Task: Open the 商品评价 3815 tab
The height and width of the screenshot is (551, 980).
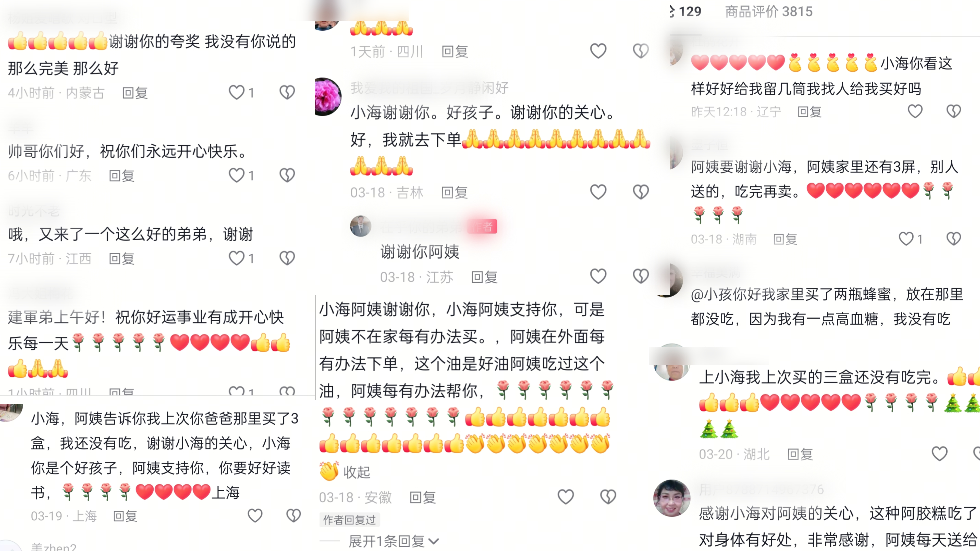Action: point(768,12)
